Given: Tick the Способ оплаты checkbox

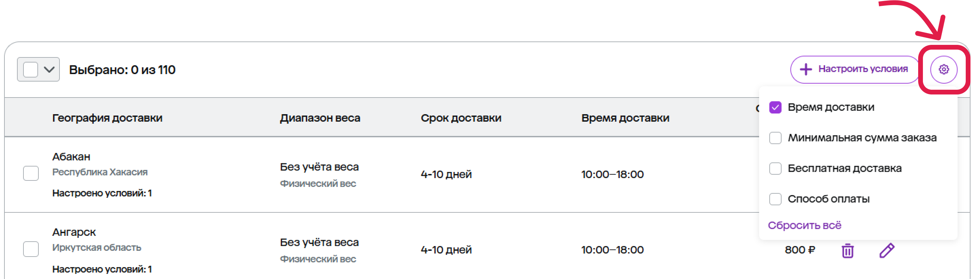Looking at the screenshot, I should (775, 199).
